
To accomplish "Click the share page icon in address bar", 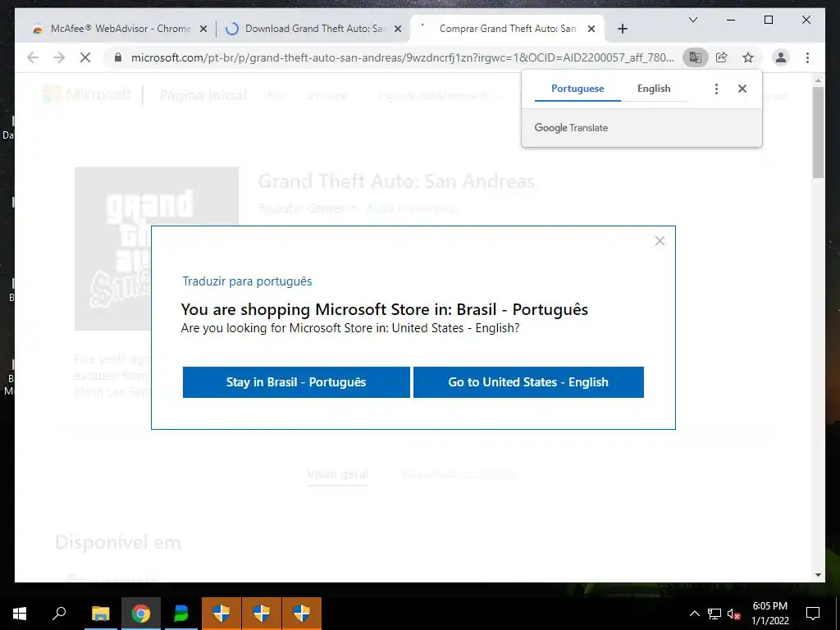I will 722,57.
